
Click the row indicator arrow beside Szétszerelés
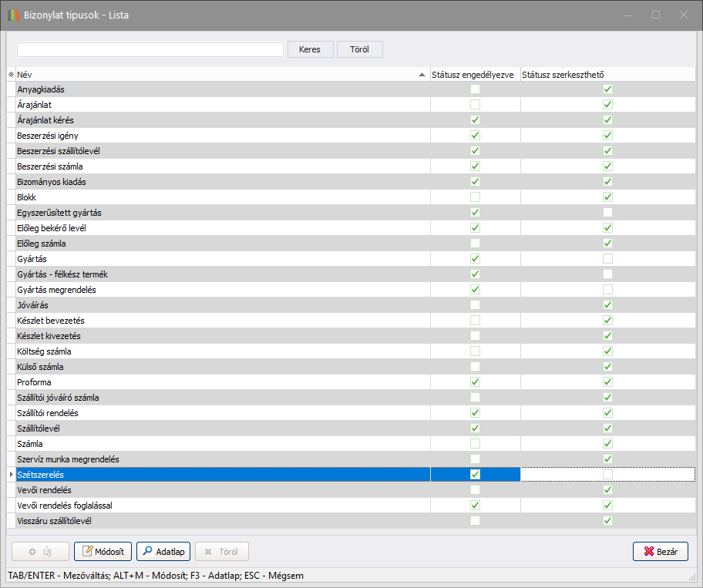[x=11, y=475]
